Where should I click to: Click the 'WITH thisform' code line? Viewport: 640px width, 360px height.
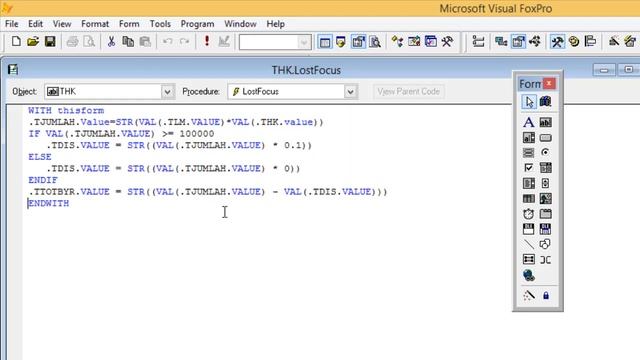click(66, 111)
